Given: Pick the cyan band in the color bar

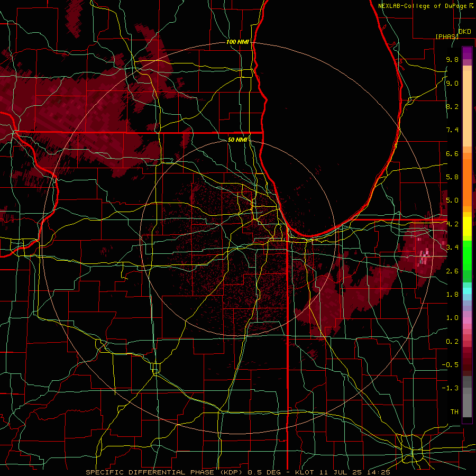Looking at the screenshot, I should click(467, 290).
